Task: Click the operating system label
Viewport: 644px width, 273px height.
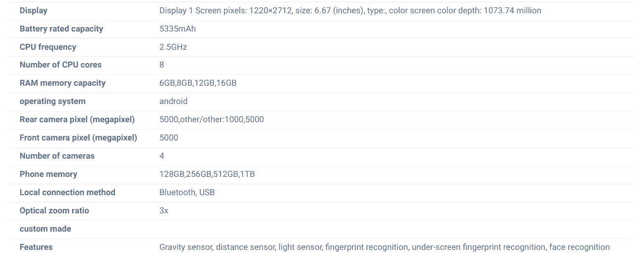Action: click(x=52, y=101)
